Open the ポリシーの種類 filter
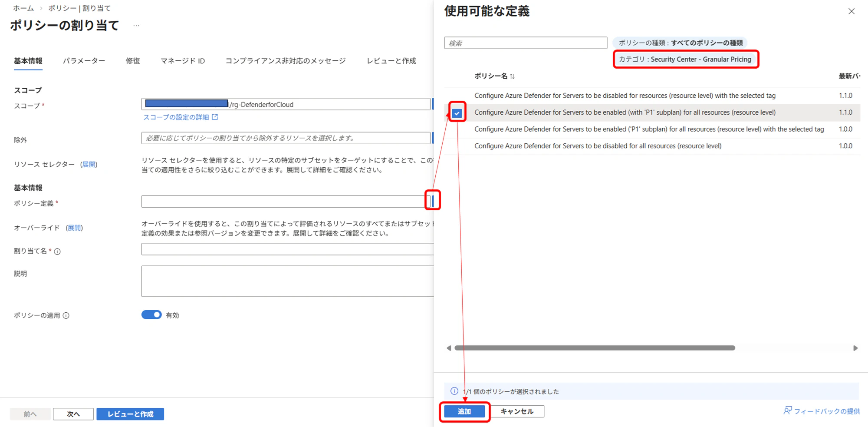 pyautogui.click(x=681, y=43)
